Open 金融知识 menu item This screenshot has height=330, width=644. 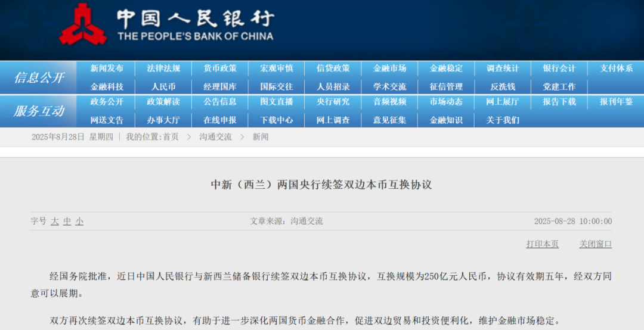click(x=446, y=120)
